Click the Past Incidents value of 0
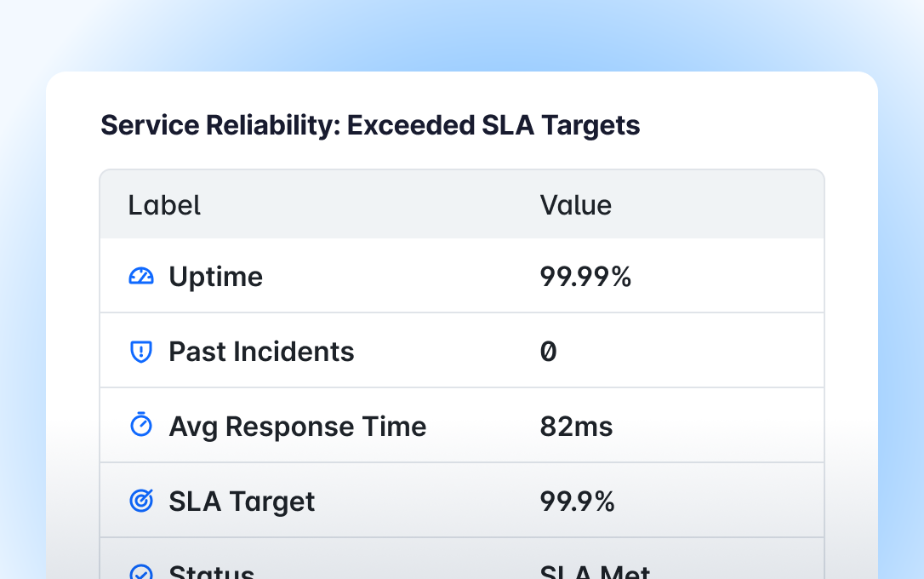The image size is (924, 579). 549,352
